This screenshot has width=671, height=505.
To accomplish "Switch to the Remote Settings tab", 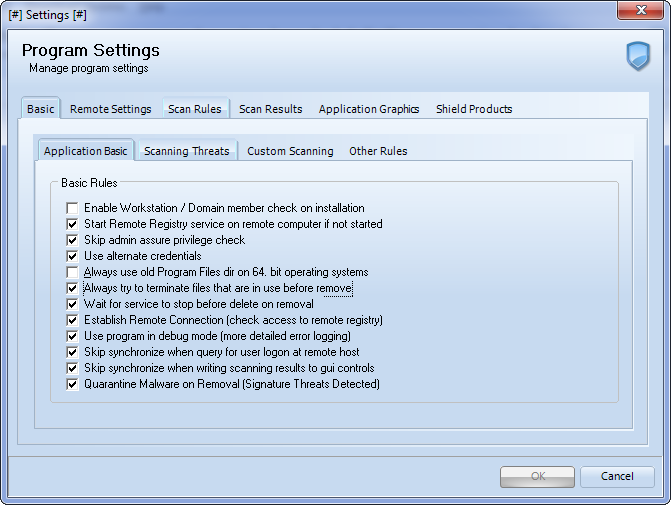I will point(110,109).
